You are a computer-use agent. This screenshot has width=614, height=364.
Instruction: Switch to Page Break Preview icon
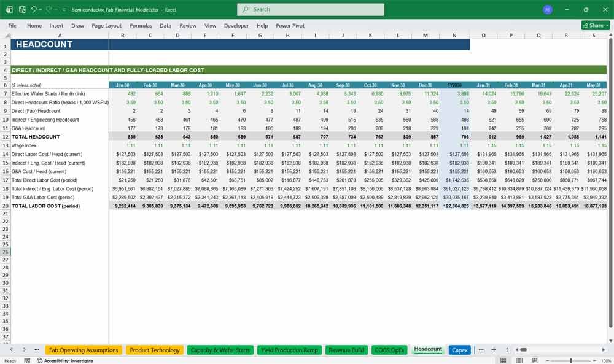(x=535, y=360)
